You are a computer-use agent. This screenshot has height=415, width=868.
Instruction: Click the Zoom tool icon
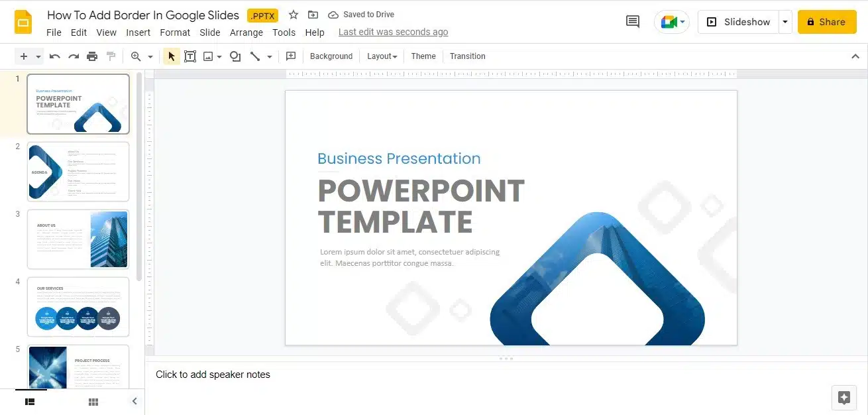(x=137, y=56)
